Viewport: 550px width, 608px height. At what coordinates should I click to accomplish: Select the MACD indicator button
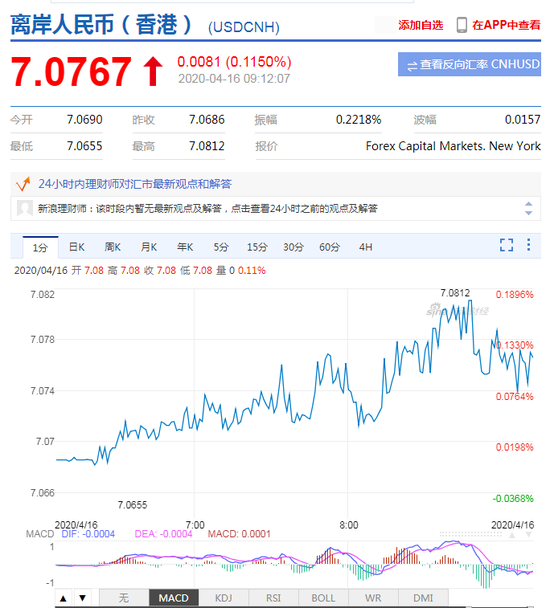(174, 598)
